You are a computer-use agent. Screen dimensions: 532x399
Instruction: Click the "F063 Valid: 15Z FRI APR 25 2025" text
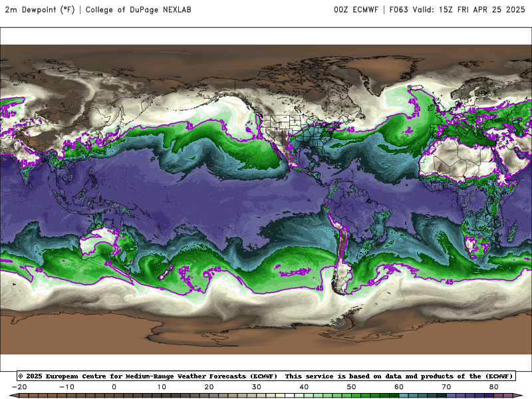click(457, 10)
